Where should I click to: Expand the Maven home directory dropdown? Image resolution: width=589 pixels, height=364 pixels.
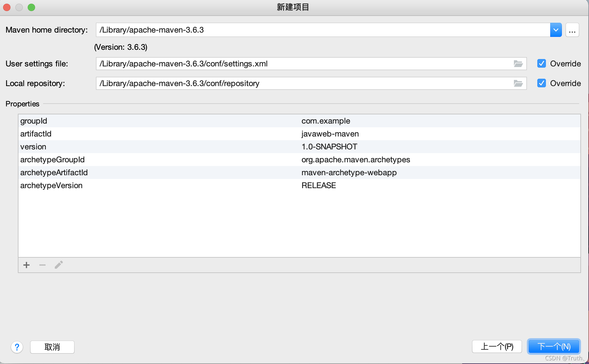(556, 30)
